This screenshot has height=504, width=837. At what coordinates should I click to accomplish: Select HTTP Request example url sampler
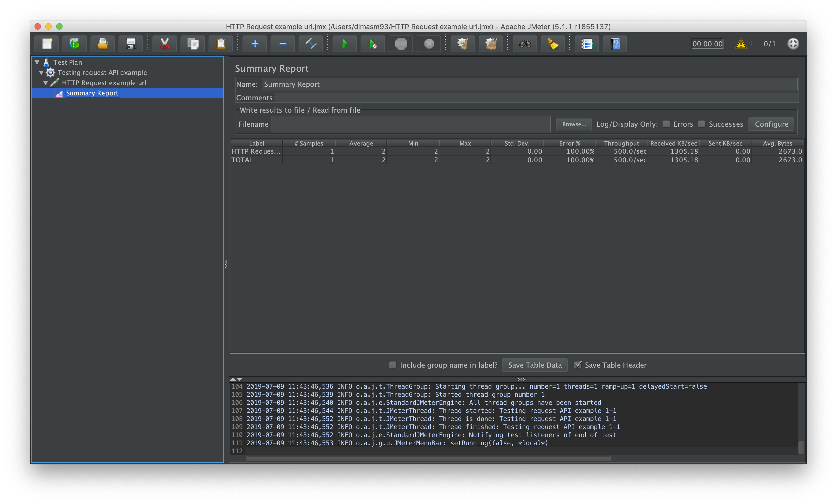click(104, 82)
